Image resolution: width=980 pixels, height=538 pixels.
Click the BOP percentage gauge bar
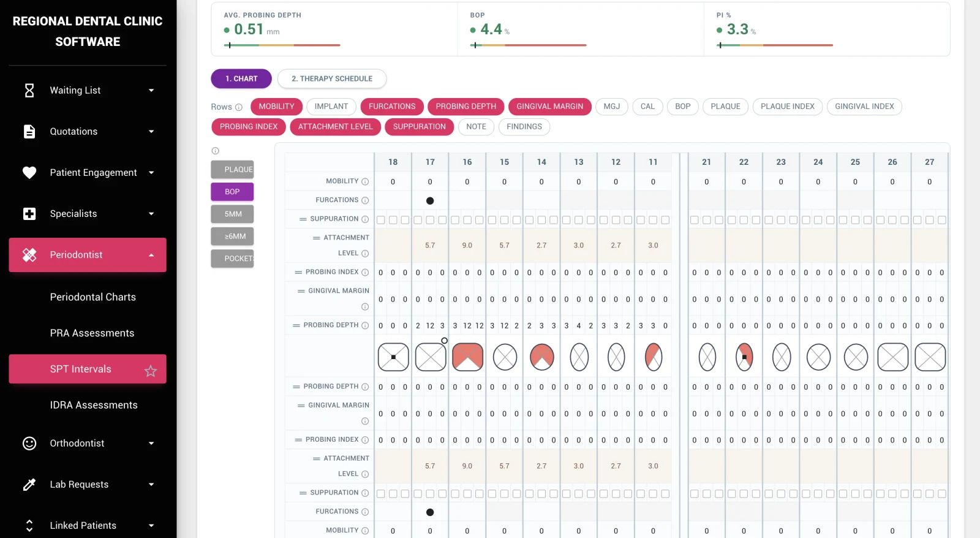(529, 45)
